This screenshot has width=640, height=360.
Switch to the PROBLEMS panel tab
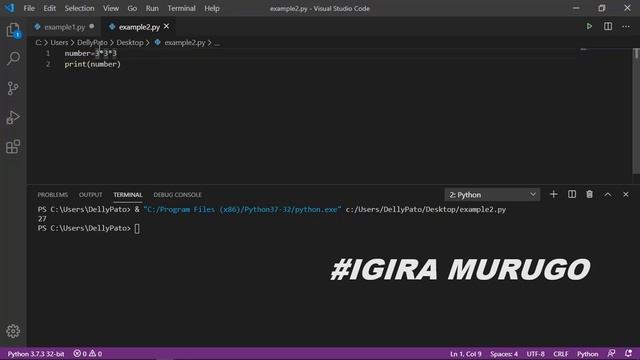(x=53, y=195)
